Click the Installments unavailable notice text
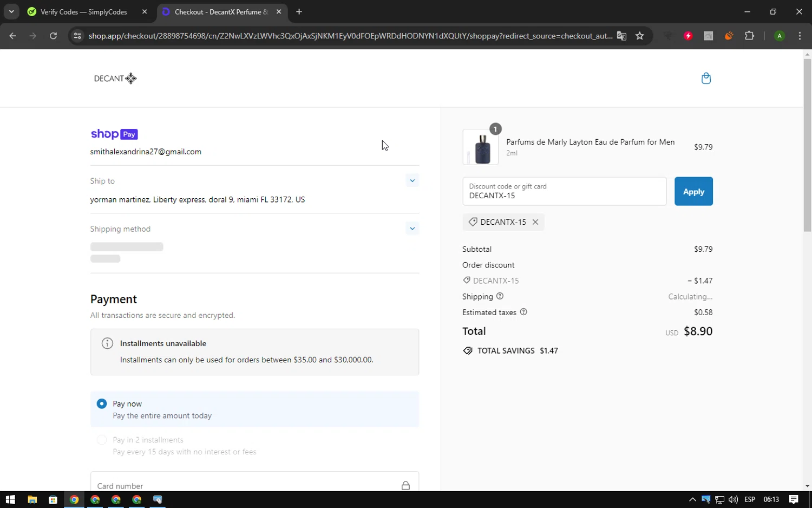The width and height of the screenshot is (812, 508). [x=246, y=360]
